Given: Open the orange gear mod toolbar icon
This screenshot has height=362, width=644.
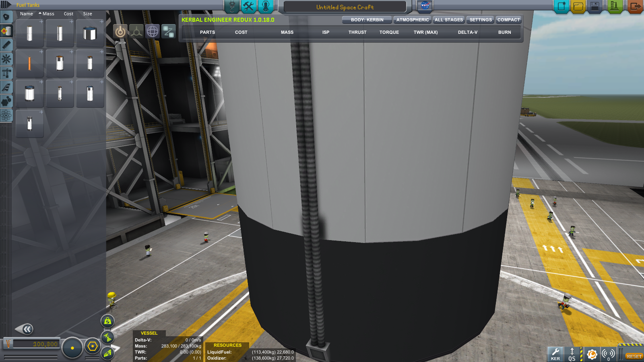Looking at the screenshot, I should 592,354.
